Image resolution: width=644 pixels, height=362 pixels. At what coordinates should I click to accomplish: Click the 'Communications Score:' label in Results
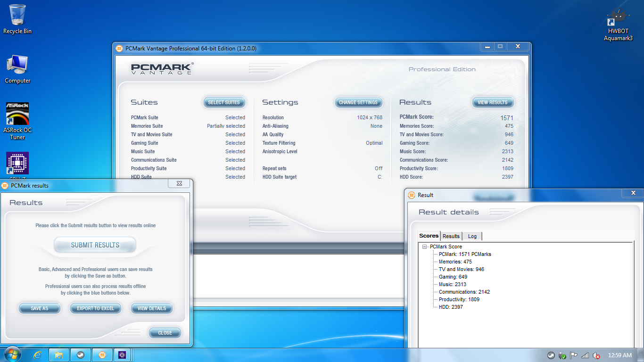click(424, 160)
